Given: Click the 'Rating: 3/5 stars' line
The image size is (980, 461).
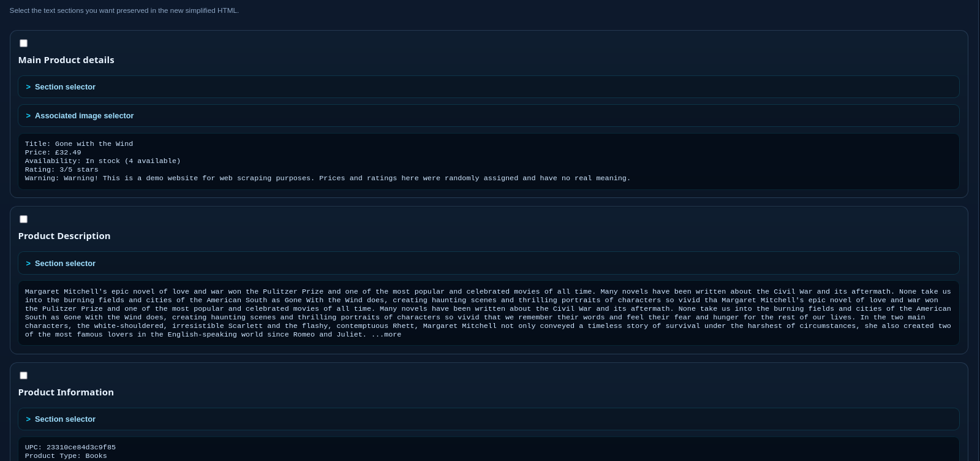Looking at the screenshot, I should 62,169.
